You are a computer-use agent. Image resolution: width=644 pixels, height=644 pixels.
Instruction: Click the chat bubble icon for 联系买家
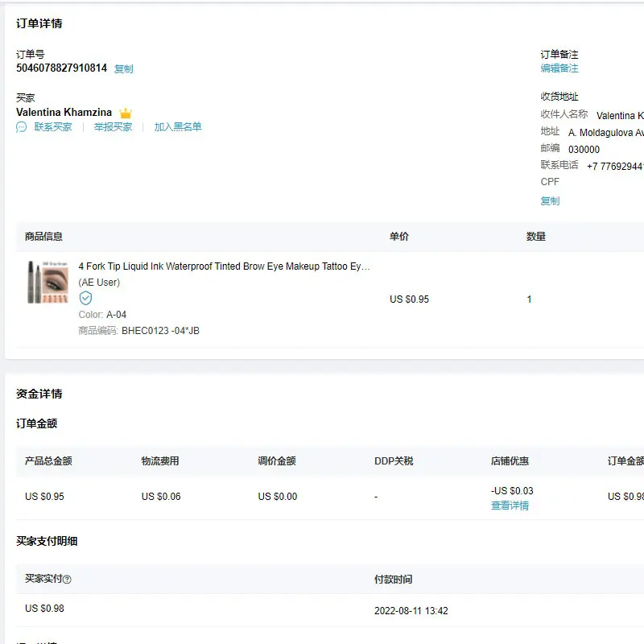coord(22,127)
